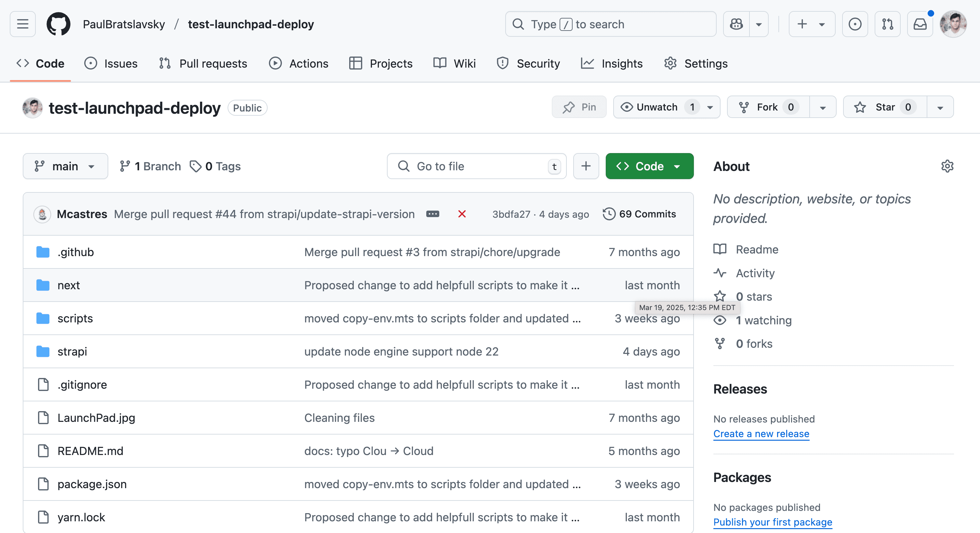Open the notifications inbox icon
The image size is (980, 533).
coord(920,24)
